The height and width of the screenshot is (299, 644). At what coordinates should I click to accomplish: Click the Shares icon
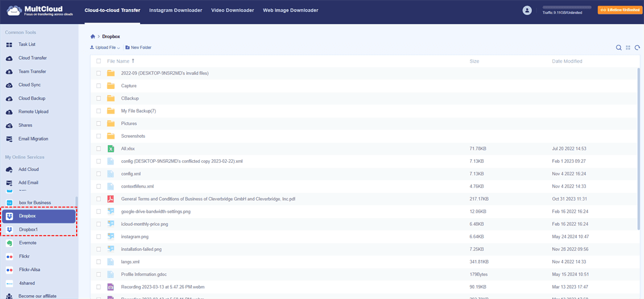[9, 125]
